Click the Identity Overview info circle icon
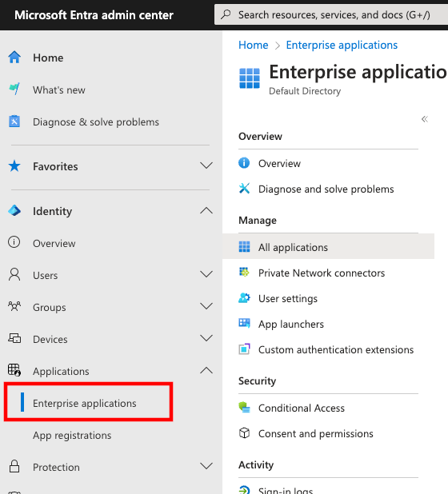The width and height of the screenshot is (448, 494). point(14,242)
